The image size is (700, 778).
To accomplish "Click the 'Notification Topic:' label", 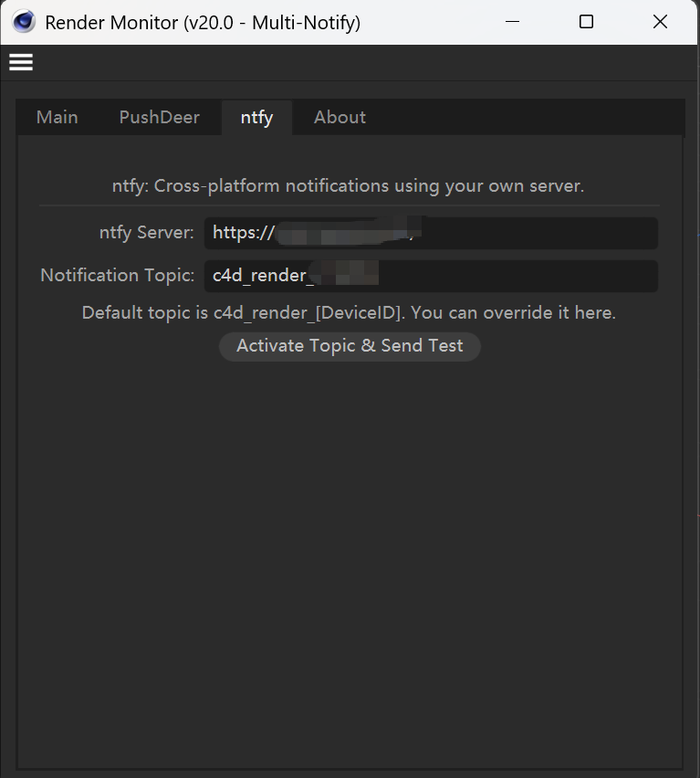I will 118,276.
